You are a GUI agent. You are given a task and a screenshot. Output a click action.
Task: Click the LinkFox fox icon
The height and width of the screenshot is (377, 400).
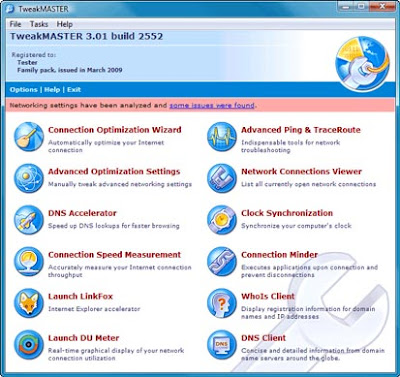point(29,303)
